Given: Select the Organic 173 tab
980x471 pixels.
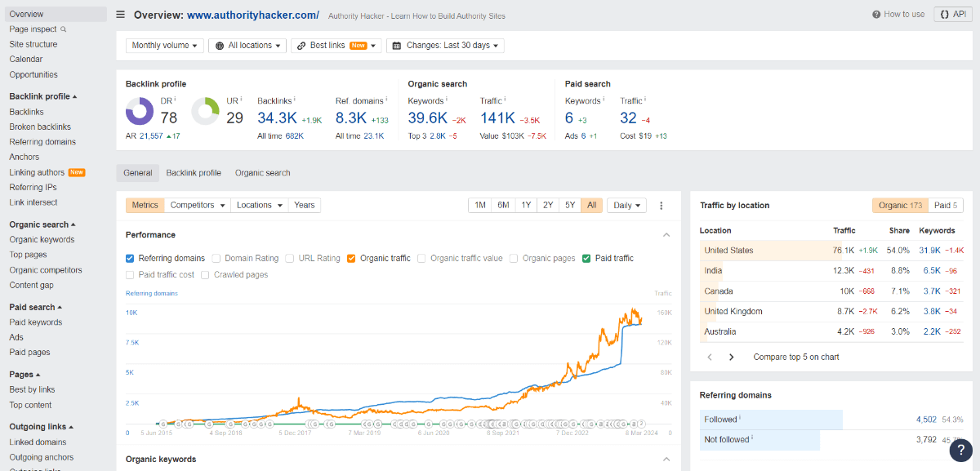Looking at the screenshot, I should (x=900, y=206).
